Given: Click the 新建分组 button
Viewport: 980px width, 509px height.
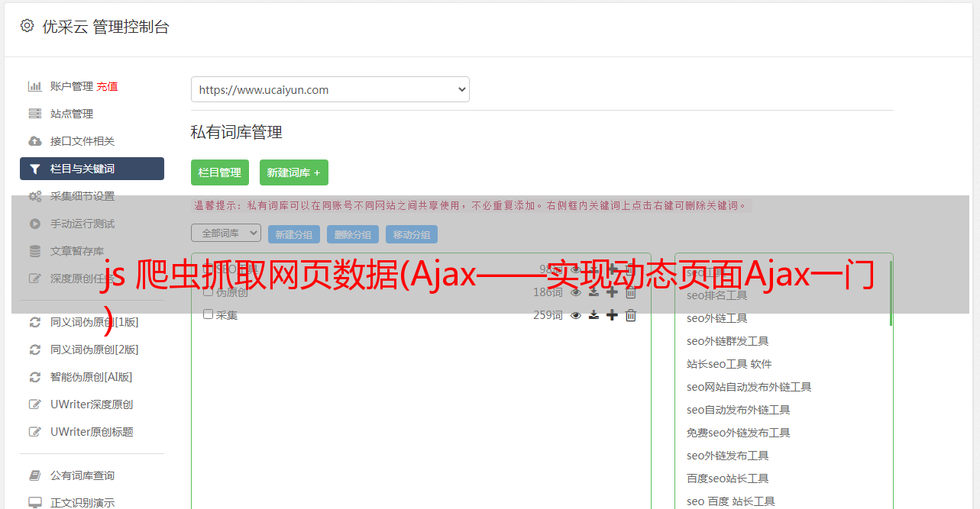Looking at the screenshot, I should pos(294,234).
